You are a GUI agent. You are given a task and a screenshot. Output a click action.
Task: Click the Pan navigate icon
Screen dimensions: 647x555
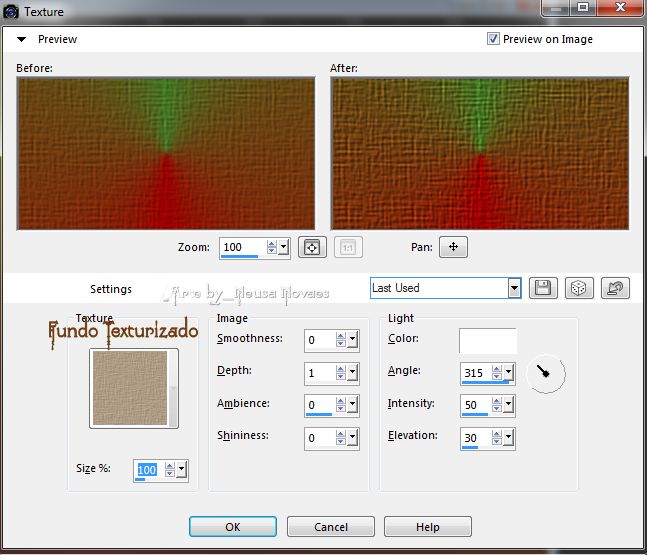tap(453, 247)
